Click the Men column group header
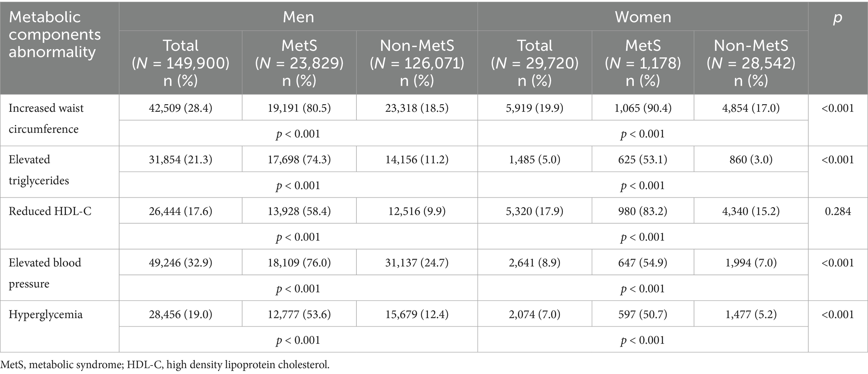The width and height of the screenshot is (868, 374). 298,17
